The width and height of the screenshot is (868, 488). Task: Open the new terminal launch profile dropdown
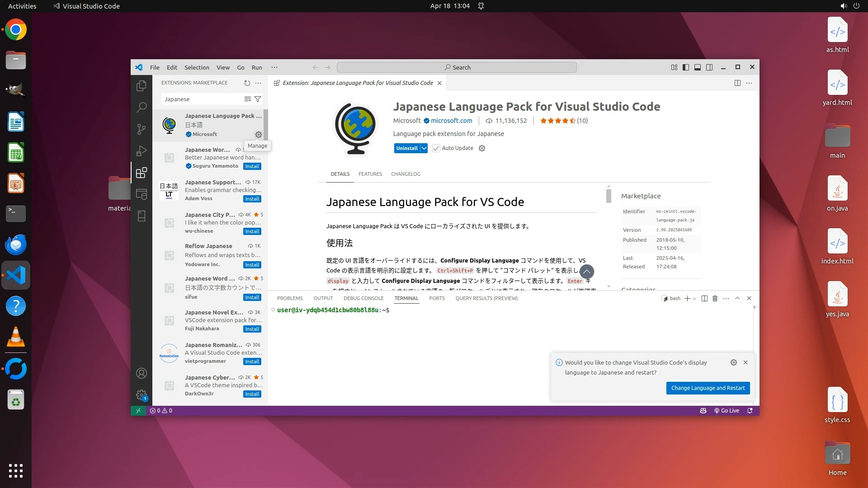694,299
